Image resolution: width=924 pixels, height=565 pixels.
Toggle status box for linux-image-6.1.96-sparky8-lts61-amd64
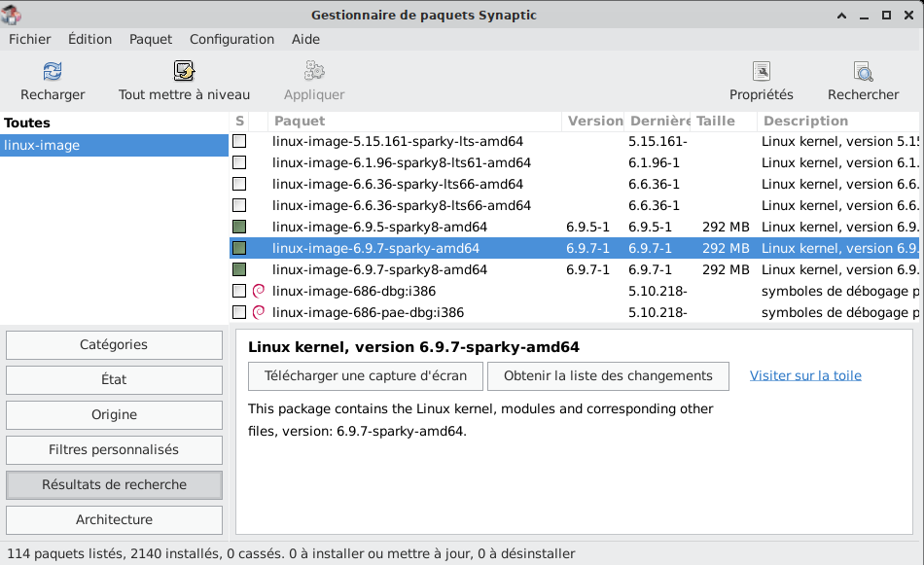pos(239,162)
